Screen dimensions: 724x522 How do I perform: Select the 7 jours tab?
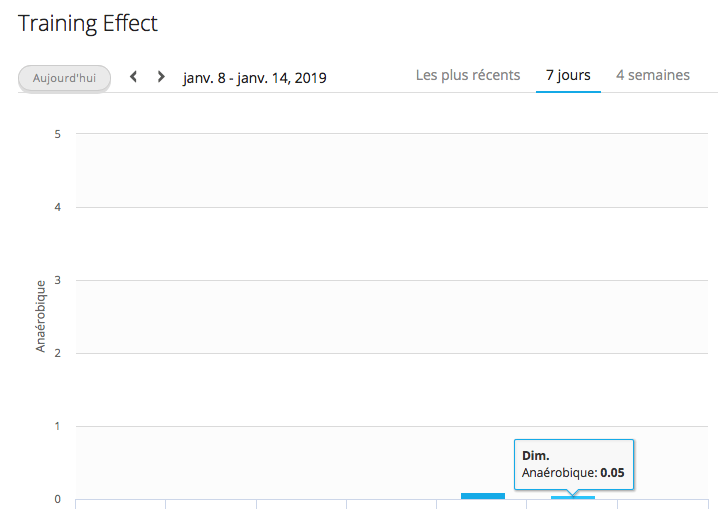(568, 75)
